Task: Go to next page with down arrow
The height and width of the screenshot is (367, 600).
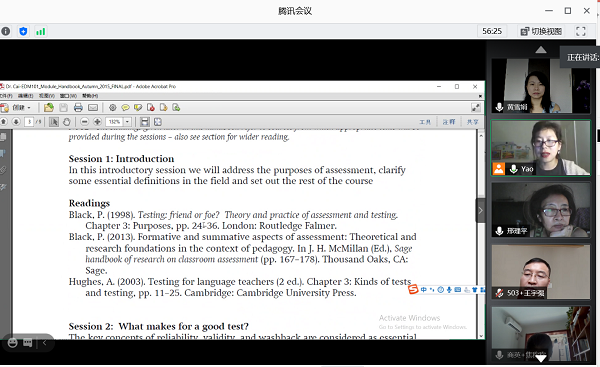Action: (16, 122)
